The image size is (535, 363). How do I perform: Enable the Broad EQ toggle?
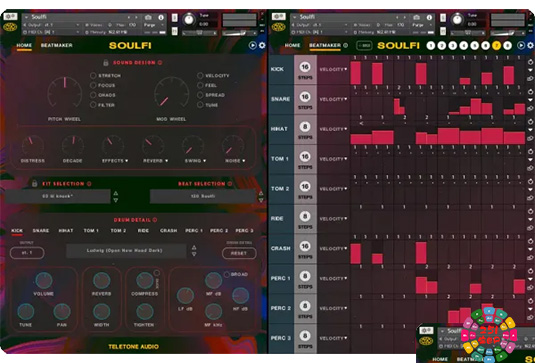[x=227, y=274]
